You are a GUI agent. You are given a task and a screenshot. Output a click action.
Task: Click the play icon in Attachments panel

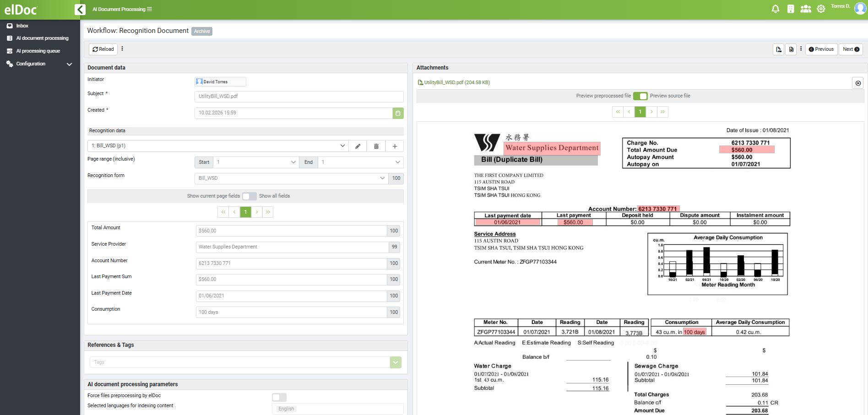pos(858,83)
